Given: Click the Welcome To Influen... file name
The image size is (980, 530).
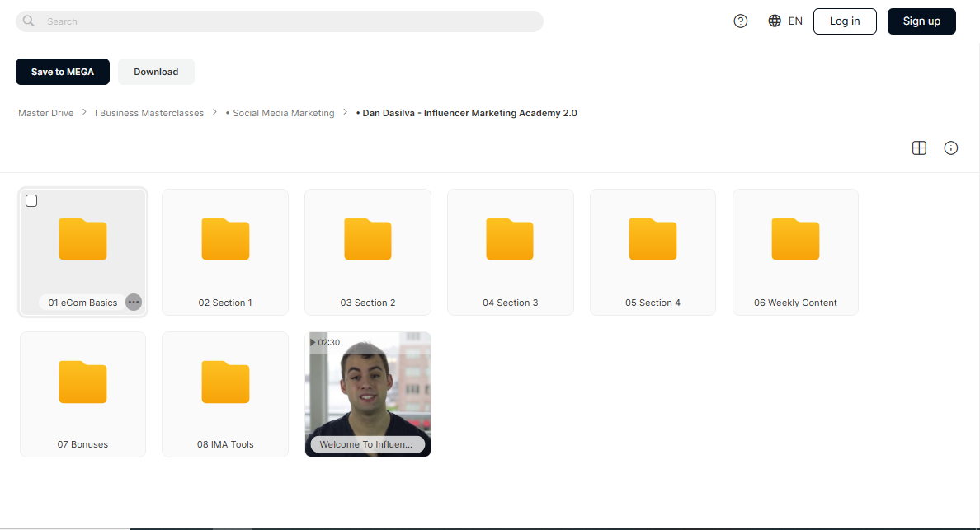Looking at the screenshot, I should coord(366,444).
